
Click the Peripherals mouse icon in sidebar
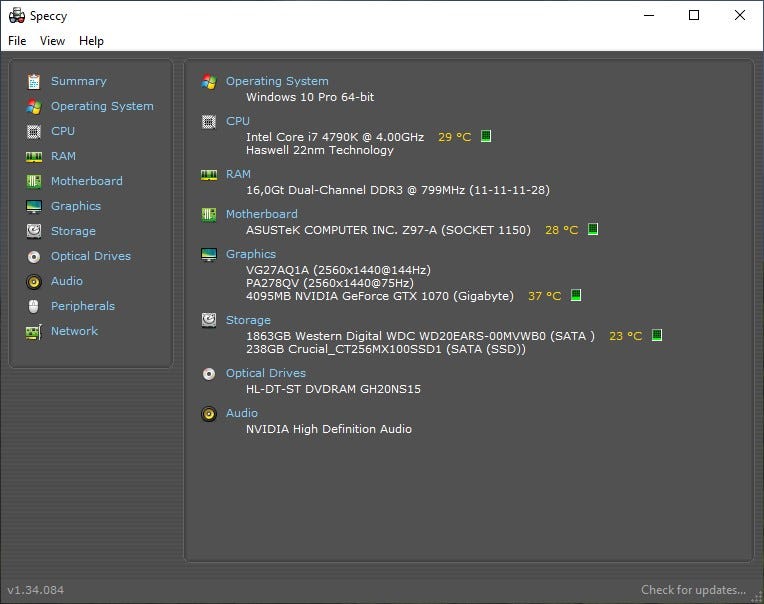click(x=34, y=306)
